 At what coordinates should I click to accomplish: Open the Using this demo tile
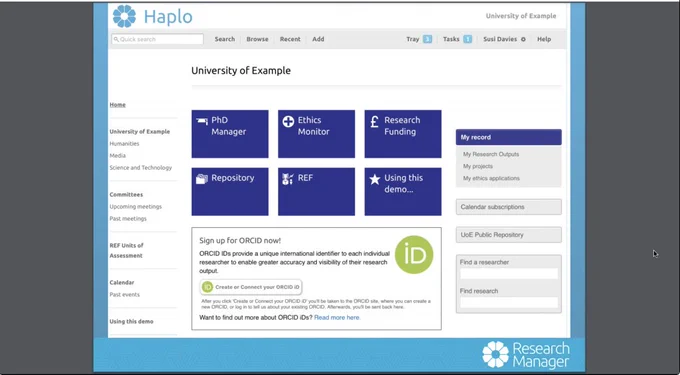click(x=403, y=192)
